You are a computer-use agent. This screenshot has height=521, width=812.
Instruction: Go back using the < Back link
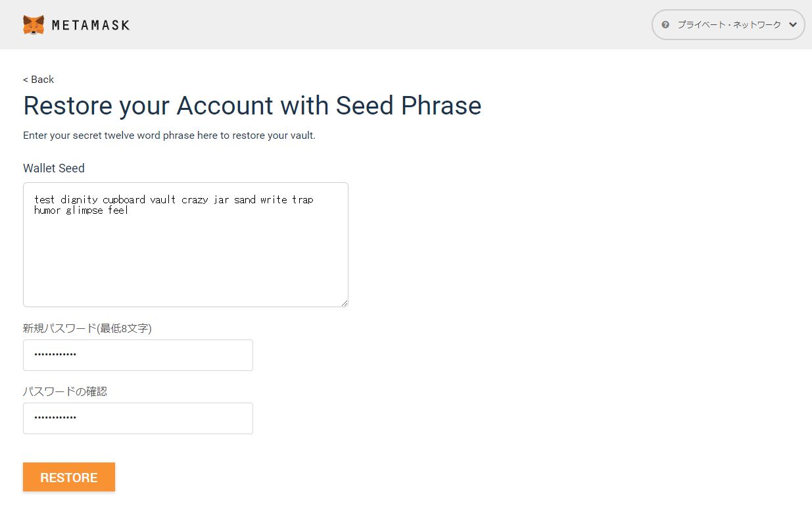click(39, 80)
